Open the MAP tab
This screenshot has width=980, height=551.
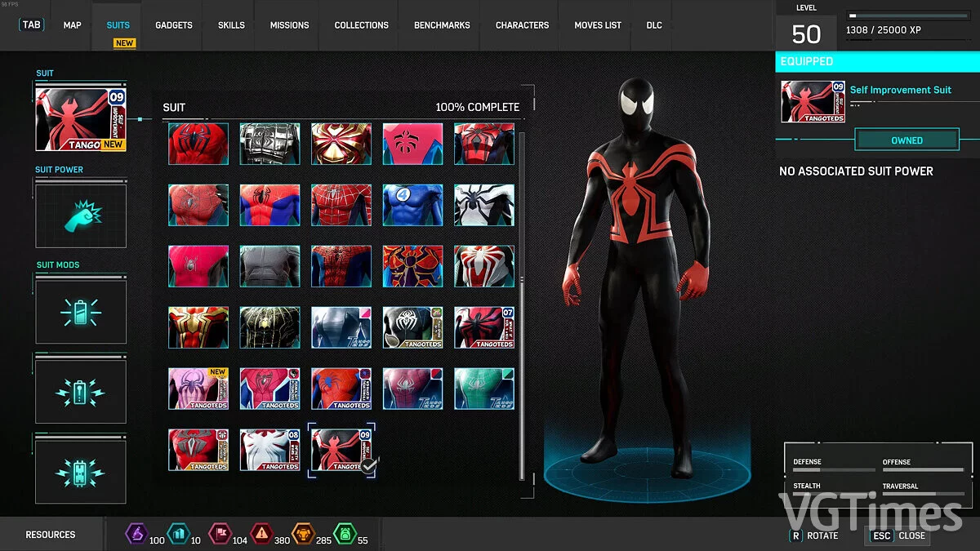72,25
